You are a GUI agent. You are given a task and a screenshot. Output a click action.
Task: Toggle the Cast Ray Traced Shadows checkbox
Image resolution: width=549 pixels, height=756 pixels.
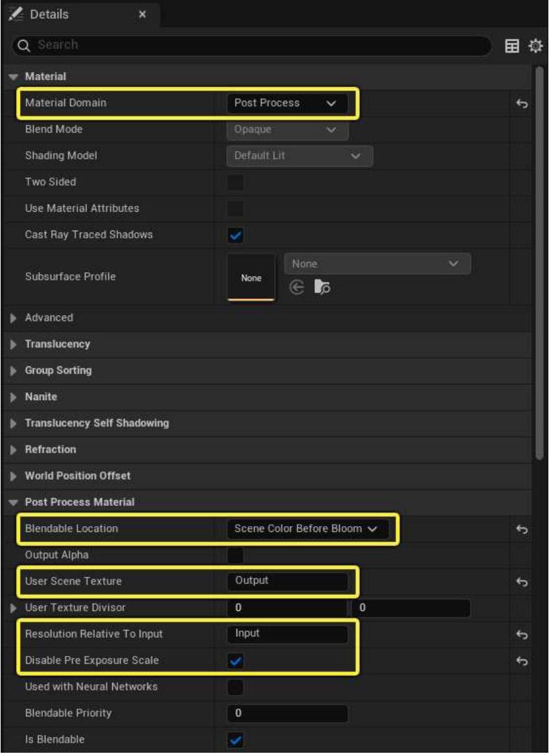point(235,235)
